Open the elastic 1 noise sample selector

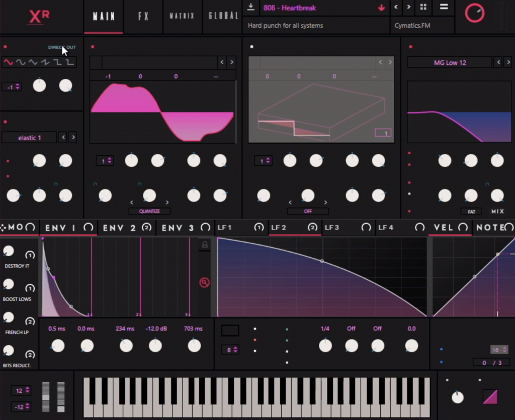[29, 138]
